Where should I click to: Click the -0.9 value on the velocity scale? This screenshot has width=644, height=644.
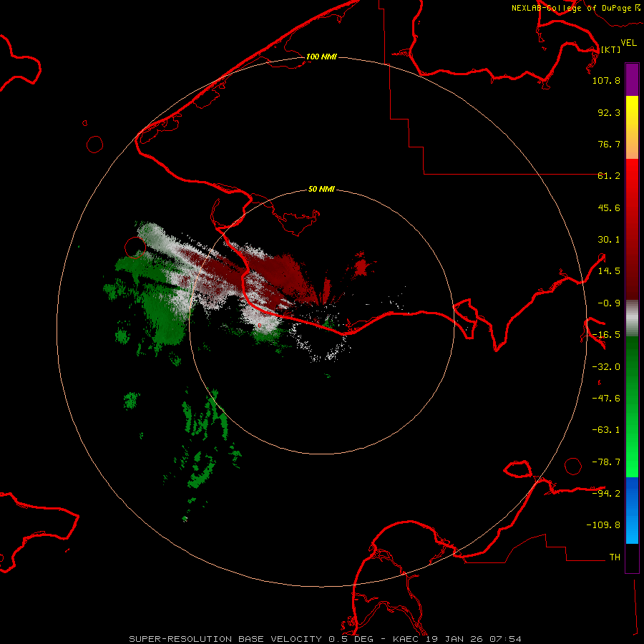click(609, 303)
